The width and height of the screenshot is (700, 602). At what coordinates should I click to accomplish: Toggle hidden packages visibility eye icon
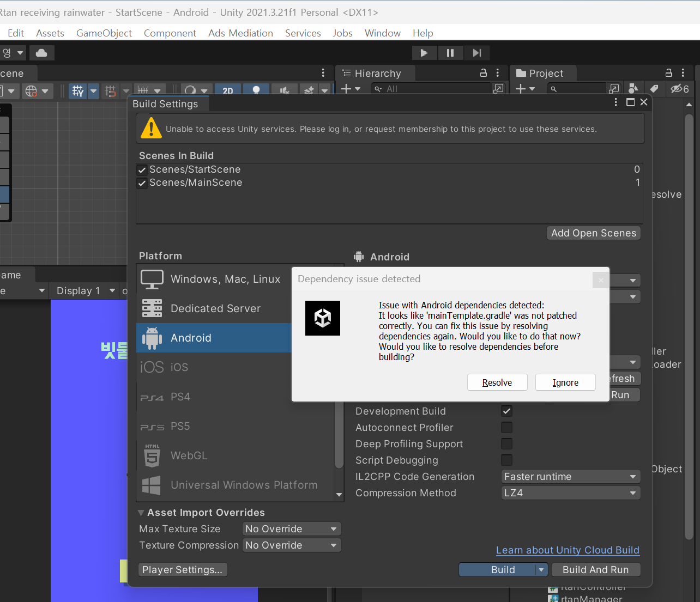point(679,89)
